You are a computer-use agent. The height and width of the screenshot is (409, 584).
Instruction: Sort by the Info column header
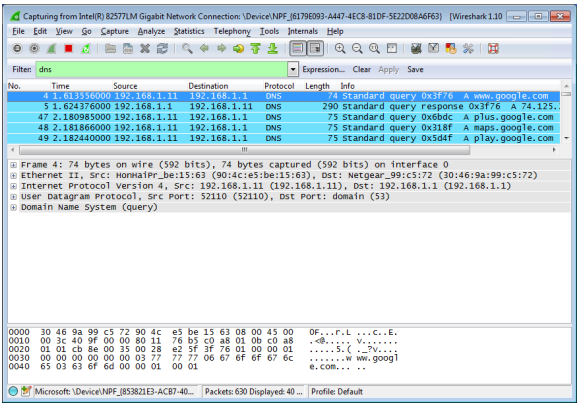[347, 86]
